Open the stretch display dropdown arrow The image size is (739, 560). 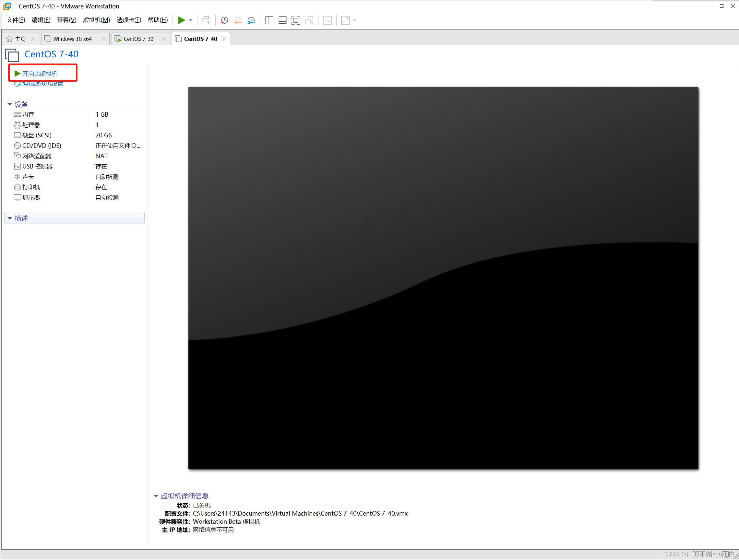click(354, 20)
